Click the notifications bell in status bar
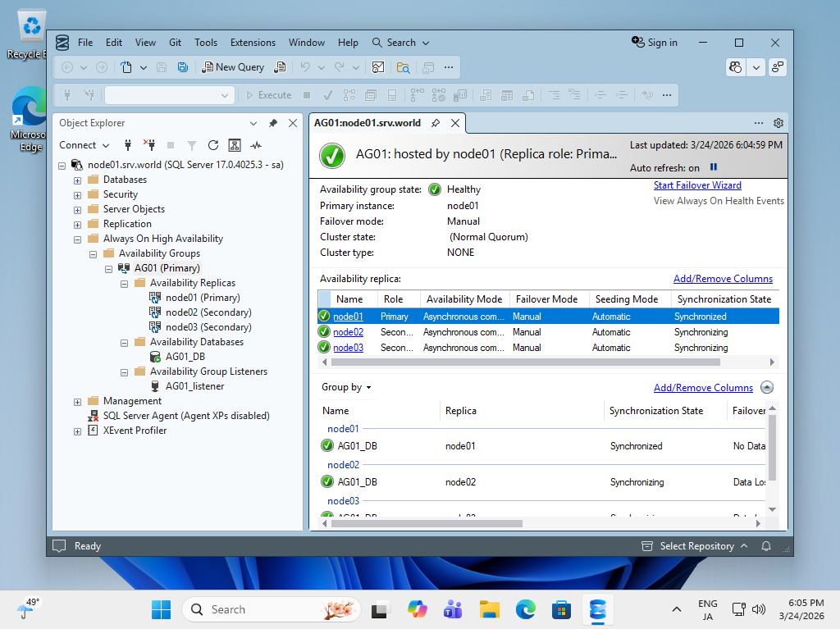840x629 pixels. coord(766,546)
